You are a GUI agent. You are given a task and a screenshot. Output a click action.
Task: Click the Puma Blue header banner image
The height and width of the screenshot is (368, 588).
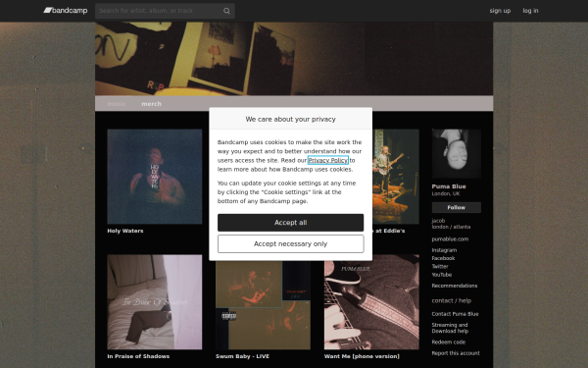[294, 59]
